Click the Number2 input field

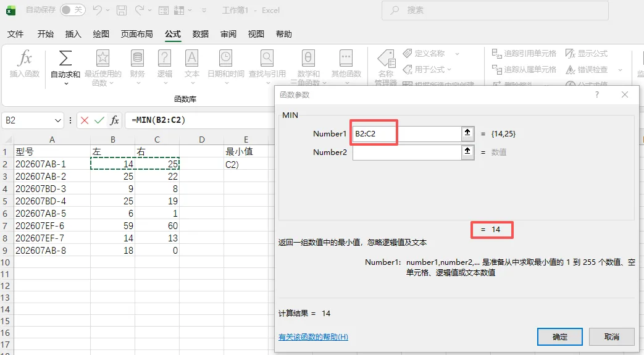click(x=407, y=152)
